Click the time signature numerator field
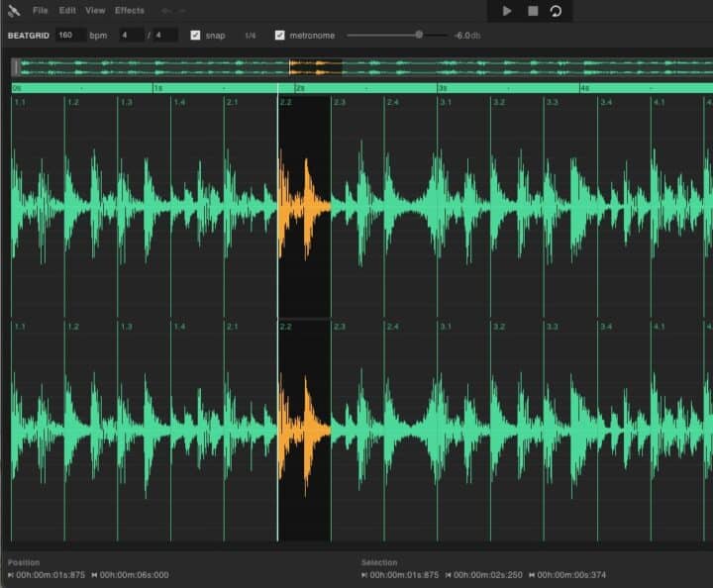713x588 pixels. pyautogui.click(x=128, y=36)
